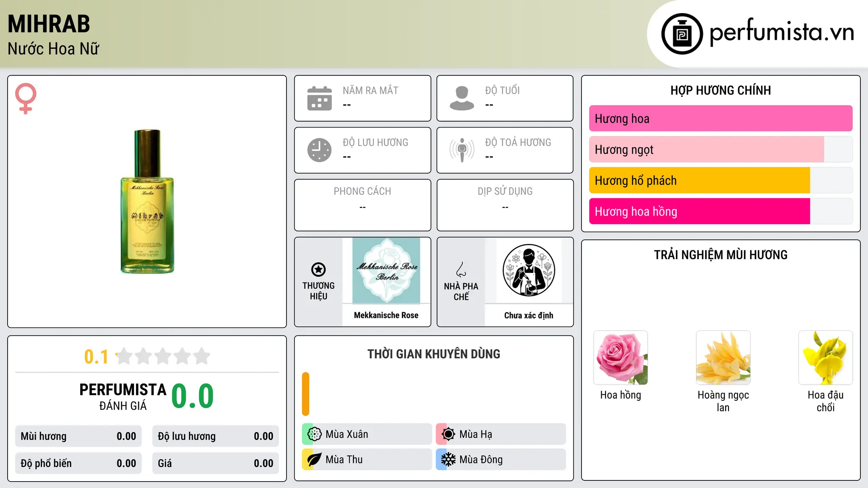Click the nose icon above Nhà Pha Chế
868x488 pixels.
[x=461, y=269]
